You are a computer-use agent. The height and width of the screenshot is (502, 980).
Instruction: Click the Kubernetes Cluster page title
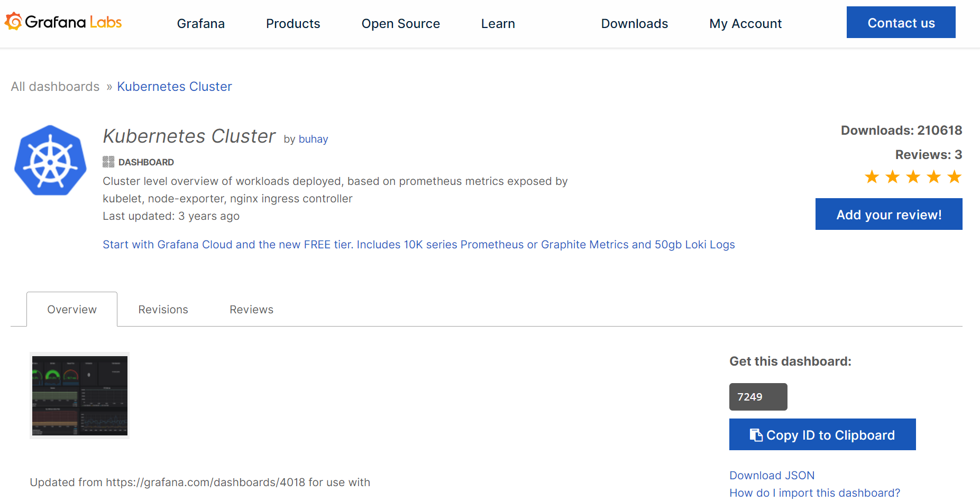pyautogui.click(x=189, y=136)
